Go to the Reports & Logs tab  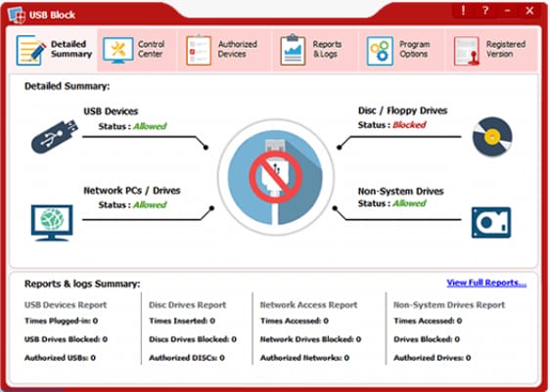tap(314, 50)
